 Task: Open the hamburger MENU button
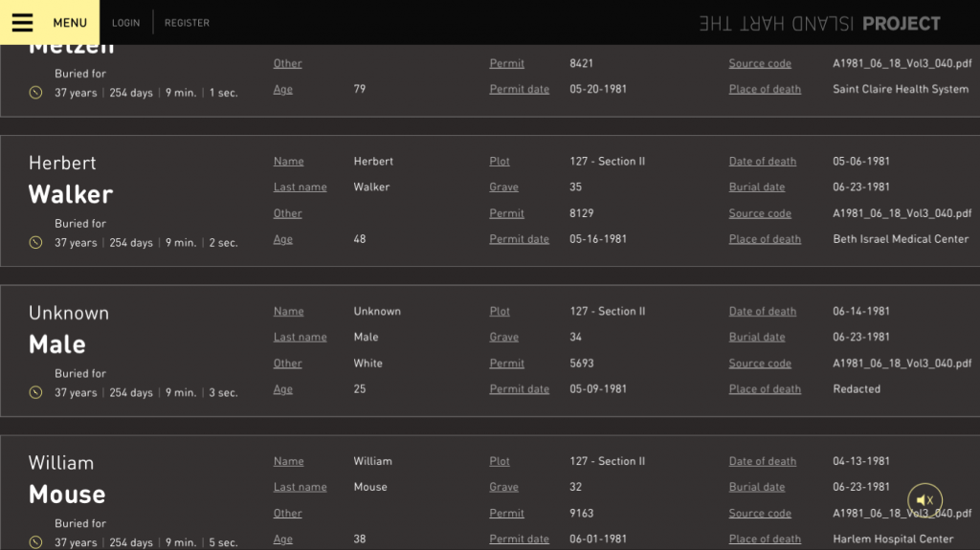tap(49, 23)
